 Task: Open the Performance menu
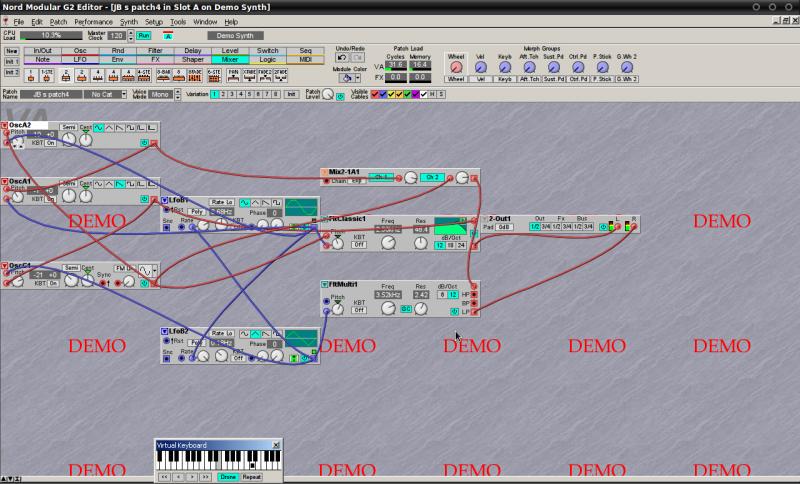pyautogui.click(x=93, y=22)
